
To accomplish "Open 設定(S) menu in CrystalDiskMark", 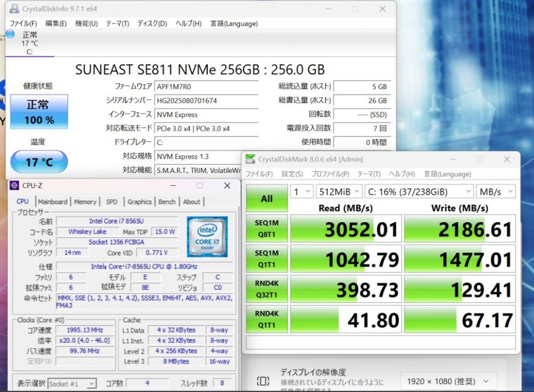I will coord(292,174).
